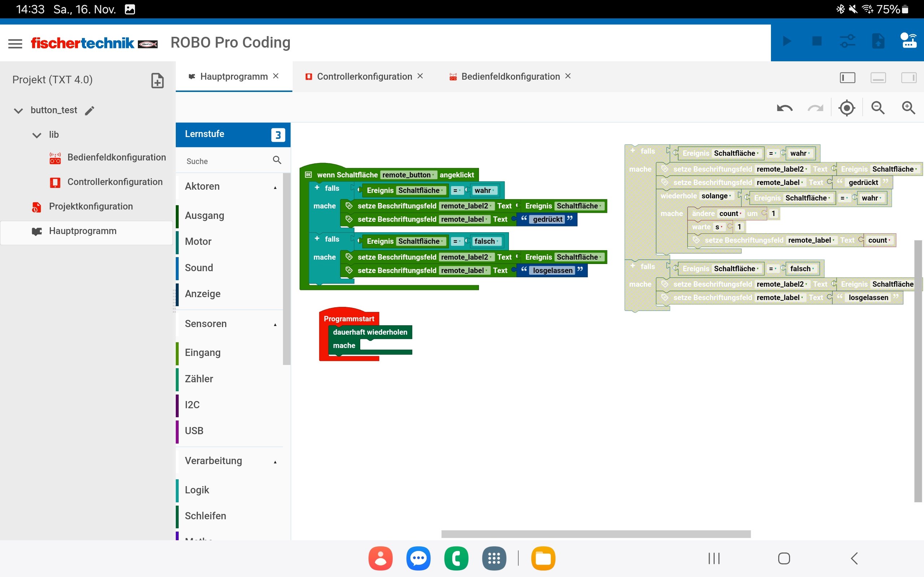Open the remote_button dropdown in event block
The image size is (924, 577).
(x=409, y=175)
